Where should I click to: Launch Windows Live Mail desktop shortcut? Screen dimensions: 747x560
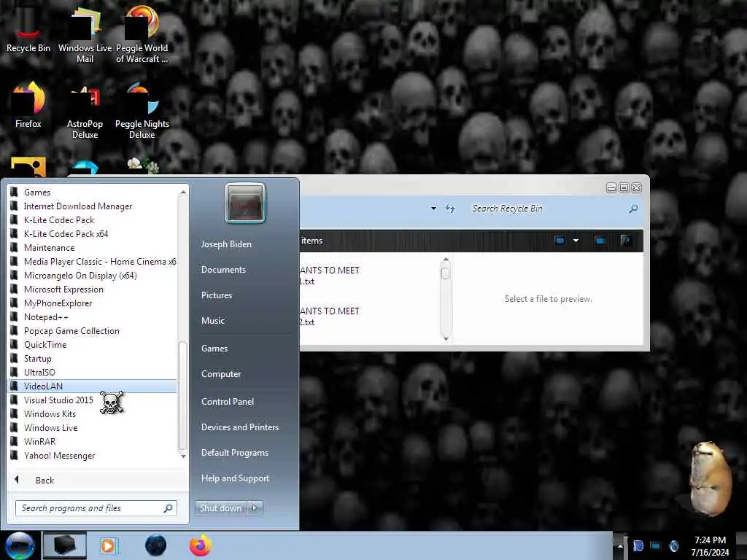click(85, 34)
